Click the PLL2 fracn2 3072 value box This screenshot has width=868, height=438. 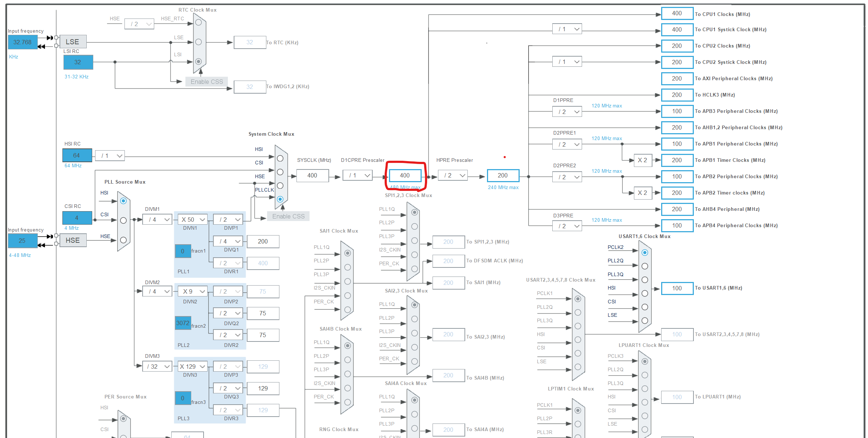(x=183, y=323)
